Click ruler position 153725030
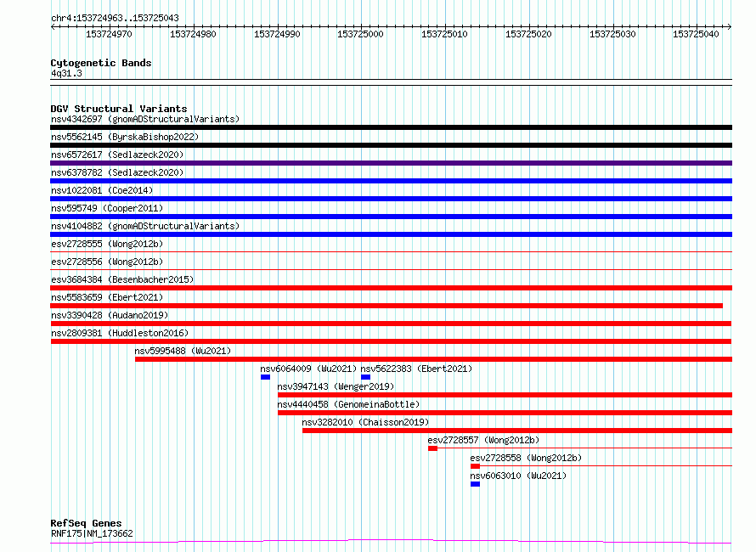Viewport: 756px width, 552px height. [612, 34]
